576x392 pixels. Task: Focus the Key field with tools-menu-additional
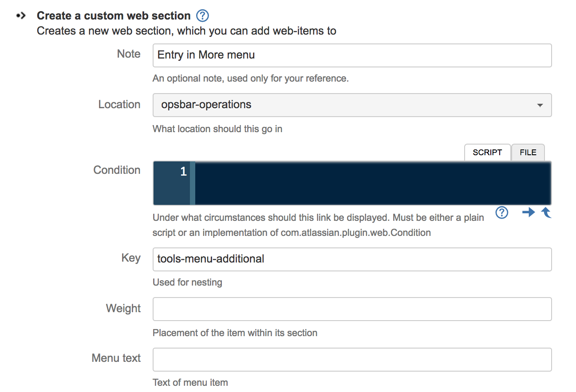[352, 259]
